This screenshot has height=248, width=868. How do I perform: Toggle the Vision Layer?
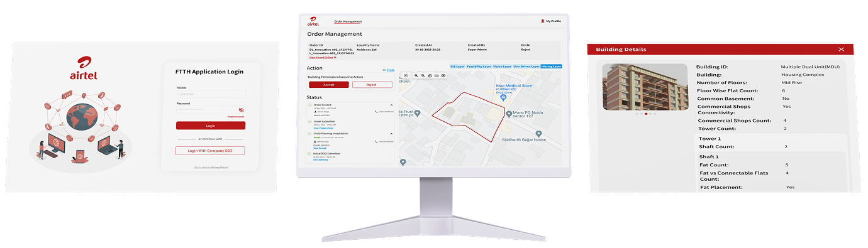(502, 66)
